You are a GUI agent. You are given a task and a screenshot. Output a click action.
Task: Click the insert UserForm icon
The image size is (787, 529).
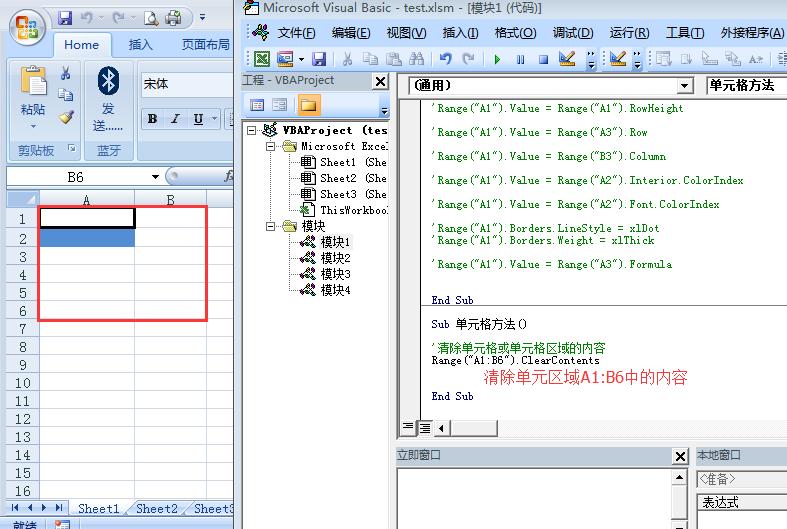[x=285, y=59]
